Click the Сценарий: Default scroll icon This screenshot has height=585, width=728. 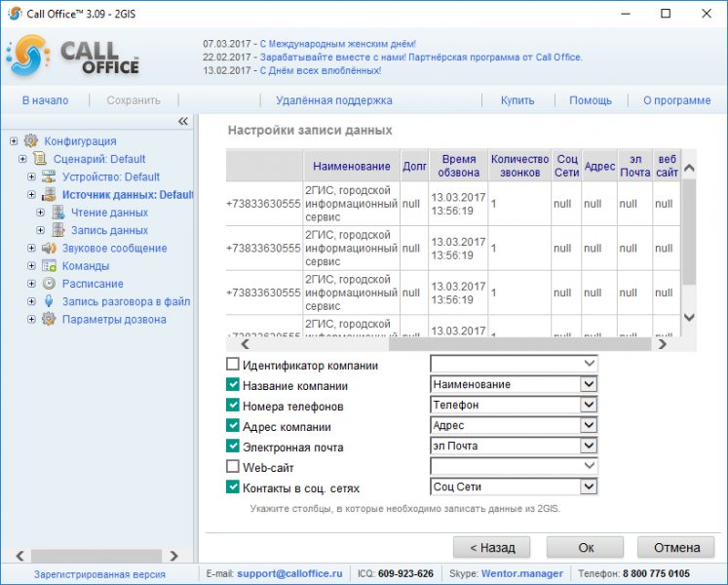pyautogui.click(x=40, y=159)
